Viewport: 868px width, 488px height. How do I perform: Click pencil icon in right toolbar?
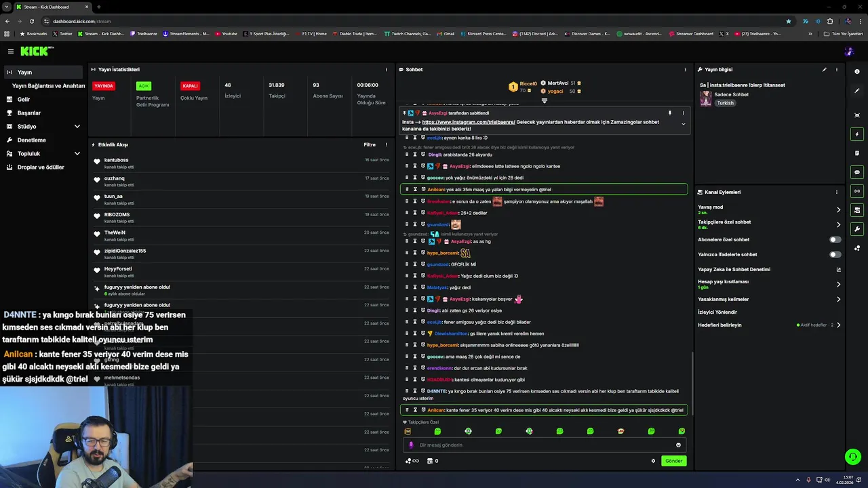point(857,90)
